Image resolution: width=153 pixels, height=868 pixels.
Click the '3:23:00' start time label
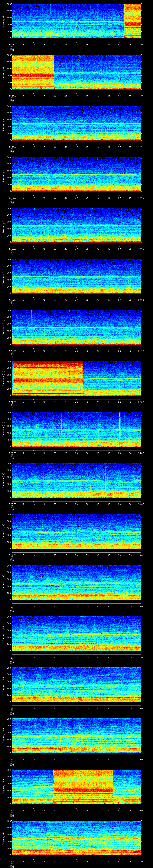point(12,504)
